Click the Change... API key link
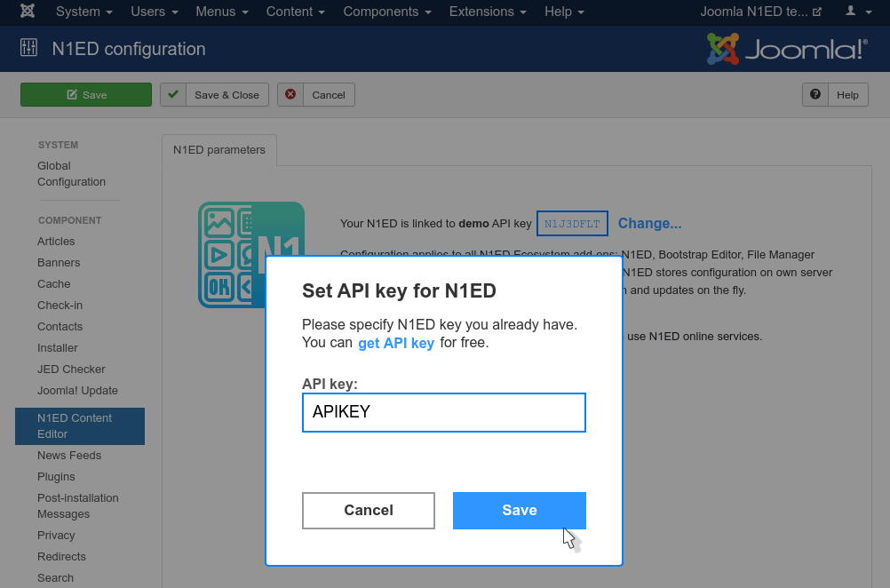 649,223
